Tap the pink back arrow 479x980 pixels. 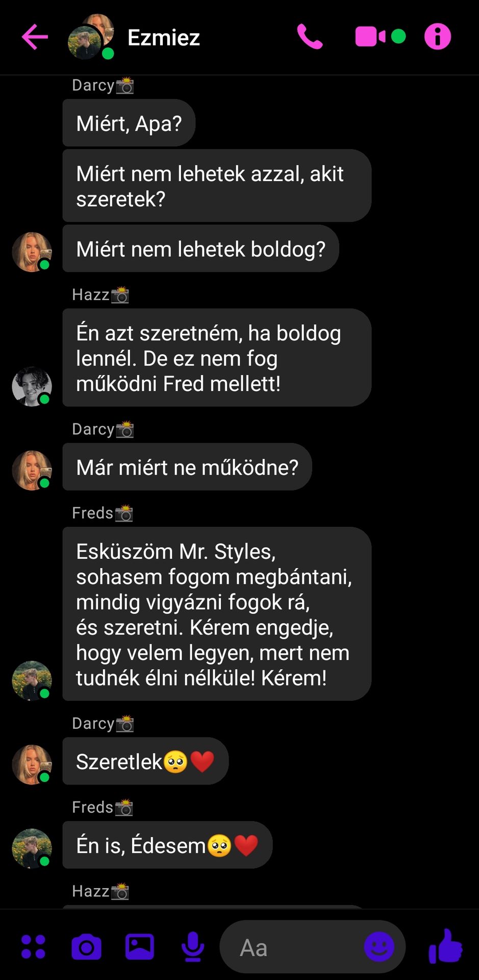(x=35, y=37)
